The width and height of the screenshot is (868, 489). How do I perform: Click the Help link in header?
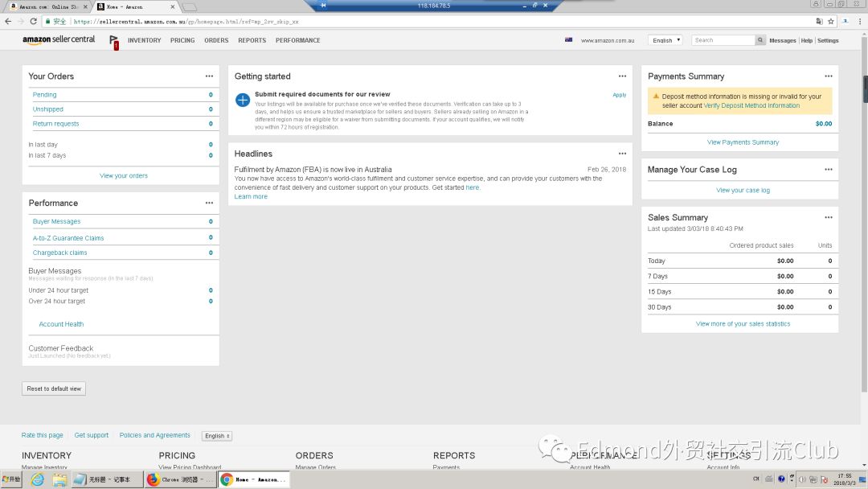[x=807, y=40]
